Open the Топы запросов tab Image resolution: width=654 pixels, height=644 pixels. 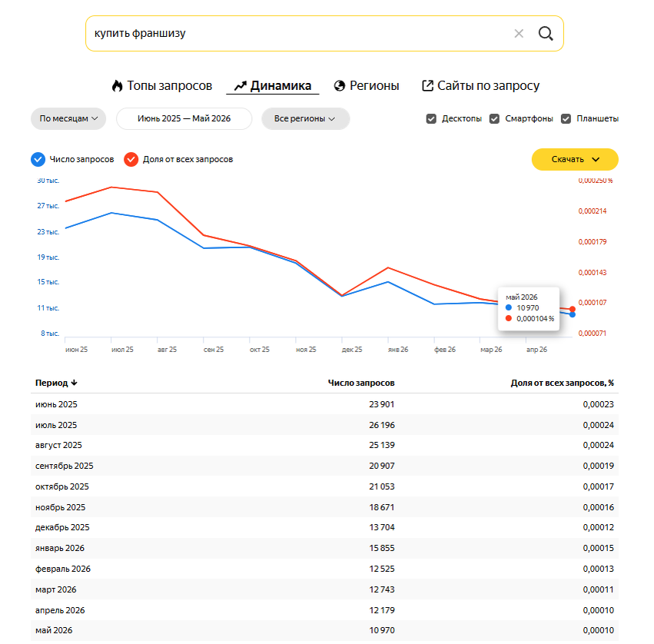pyautogui.click(x=162, y=86)
